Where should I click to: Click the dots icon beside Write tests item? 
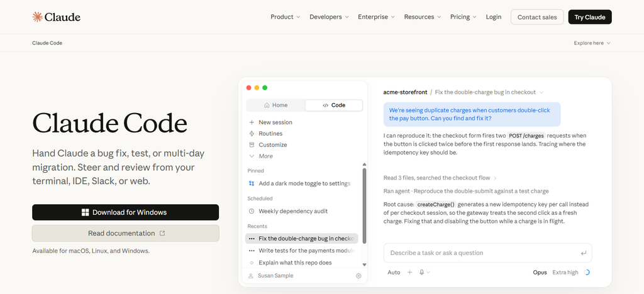pyautogui.click(x=252, y=251)
